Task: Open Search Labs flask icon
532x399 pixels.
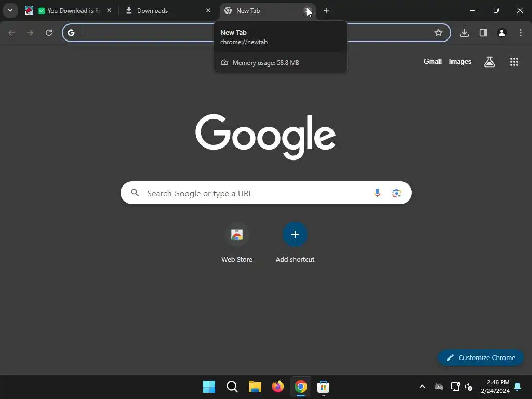Action: tap(489, 61)
